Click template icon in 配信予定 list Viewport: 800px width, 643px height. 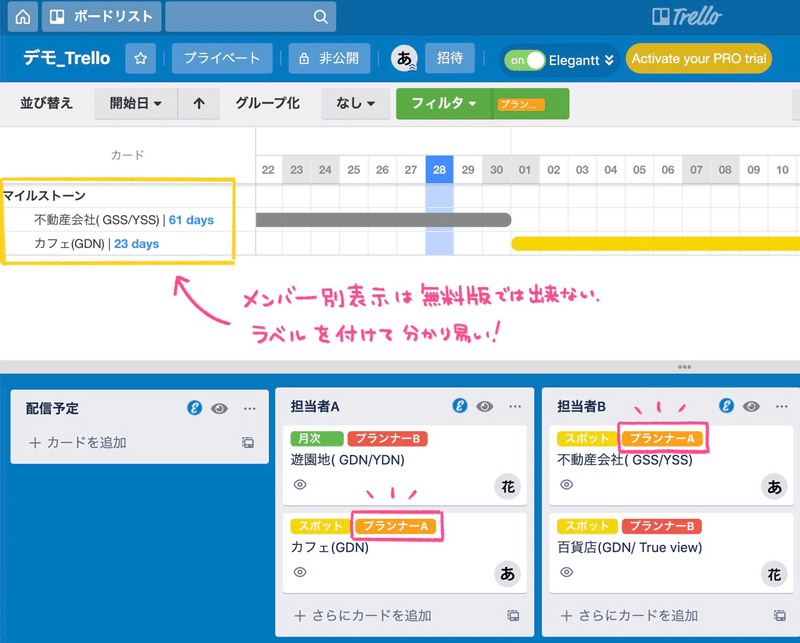point(248,442)
